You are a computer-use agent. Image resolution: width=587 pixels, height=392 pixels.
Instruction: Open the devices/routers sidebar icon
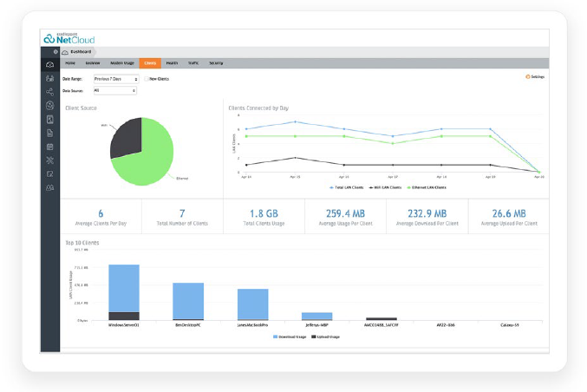[x=49, y=78]
